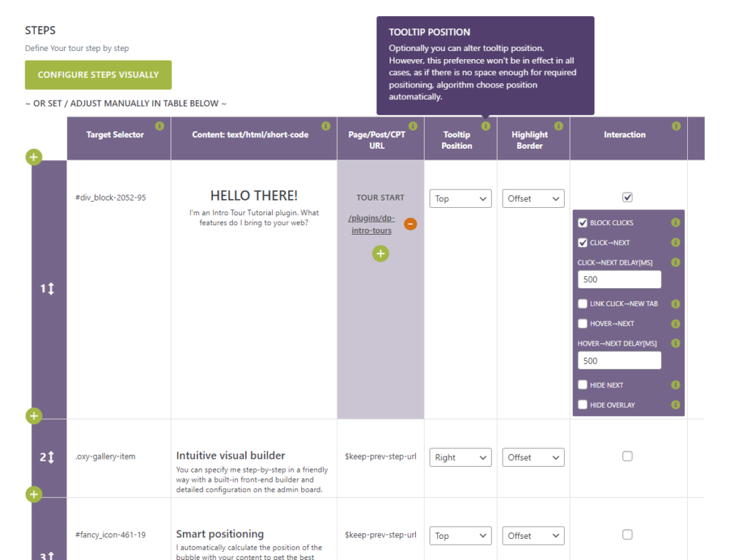Click the info icon on Highlight Border header

559,126
